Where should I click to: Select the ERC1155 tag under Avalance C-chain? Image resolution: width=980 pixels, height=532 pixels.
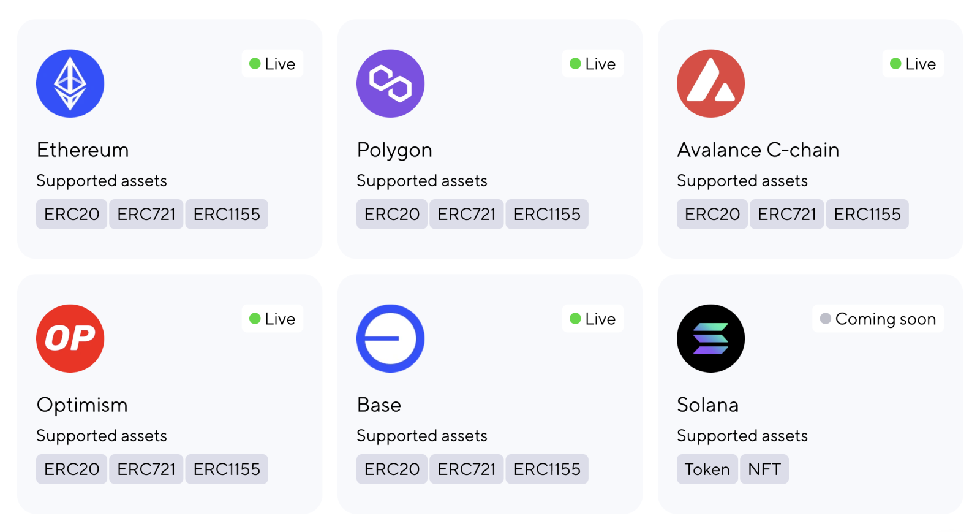point(867,214)
